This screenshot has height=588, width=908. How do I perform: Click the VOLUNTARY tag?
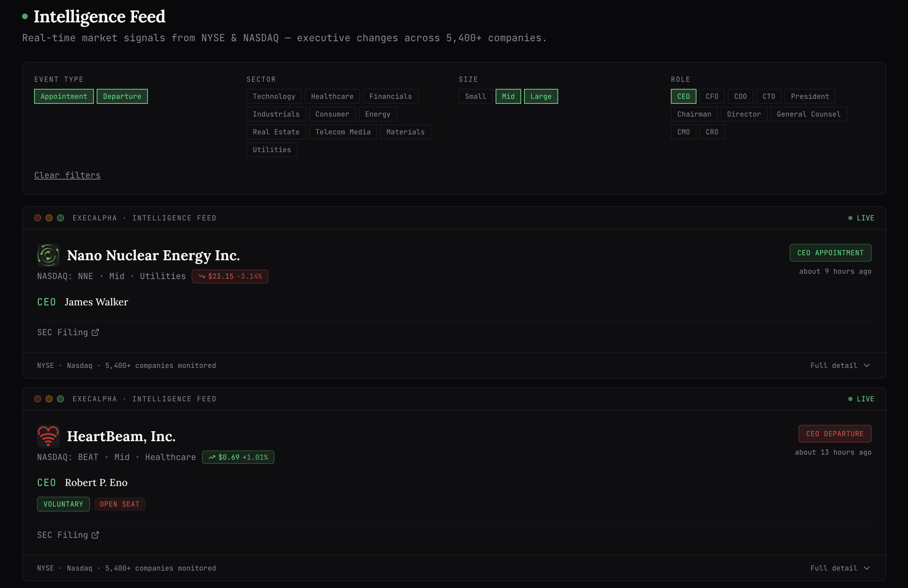(x=63, y=504)
